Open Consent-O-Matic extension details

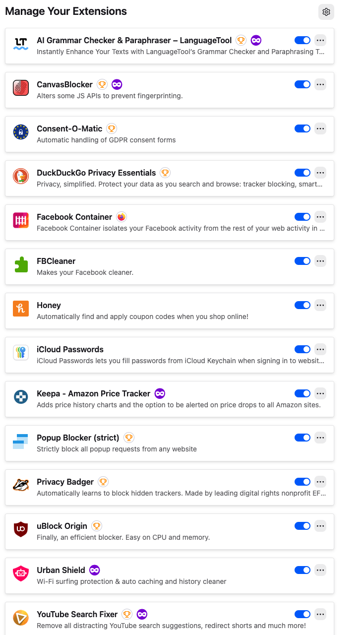coord(69,128)
